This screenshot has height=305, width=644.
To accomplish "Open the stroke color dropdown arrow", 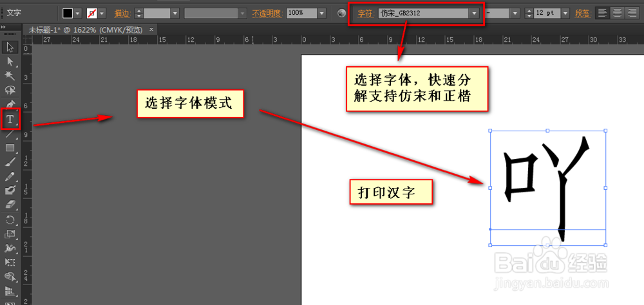I will [102, 13].
